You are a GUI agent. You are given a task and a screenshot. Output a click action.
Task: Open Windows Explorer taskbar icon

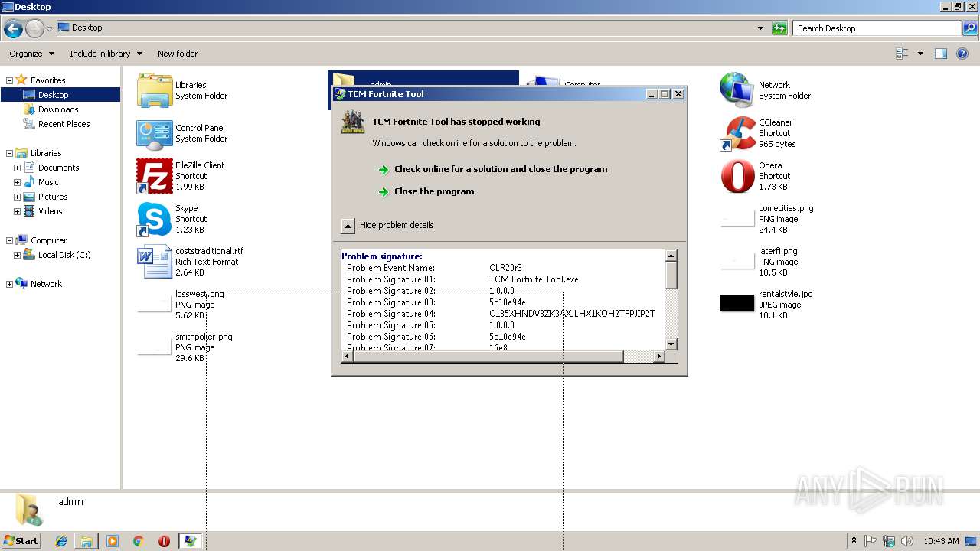[87, 541]
